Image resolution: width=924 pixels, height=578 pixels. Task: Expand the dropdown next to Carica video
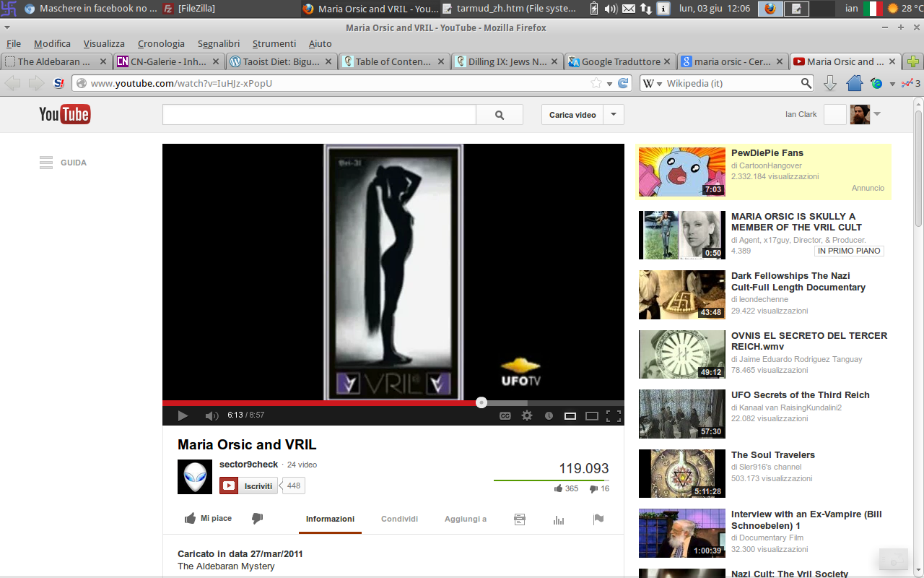point(614,115)
